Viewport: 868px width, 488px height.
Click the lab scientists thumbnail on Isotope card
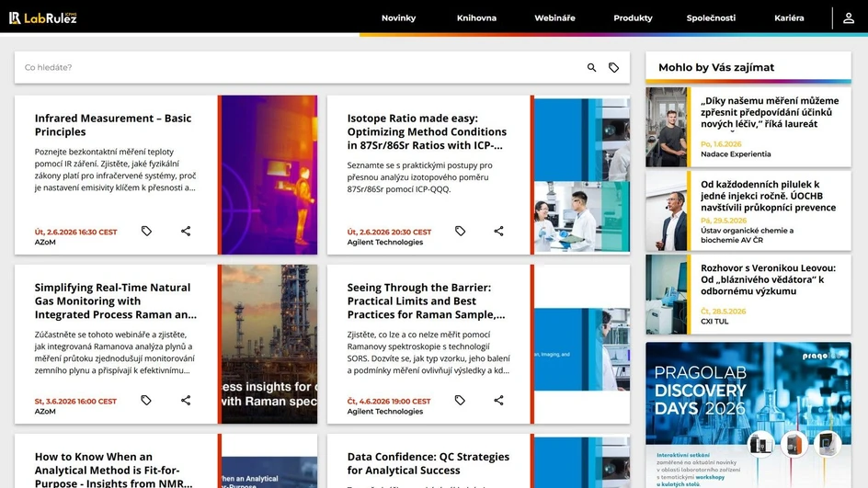(x=582, y=175)
